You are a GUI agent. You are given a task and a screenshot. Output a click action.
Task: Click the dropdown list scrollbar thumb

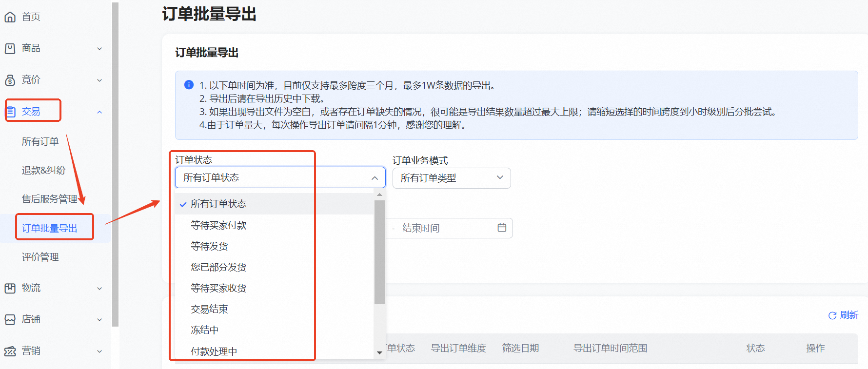coord(379,252)
